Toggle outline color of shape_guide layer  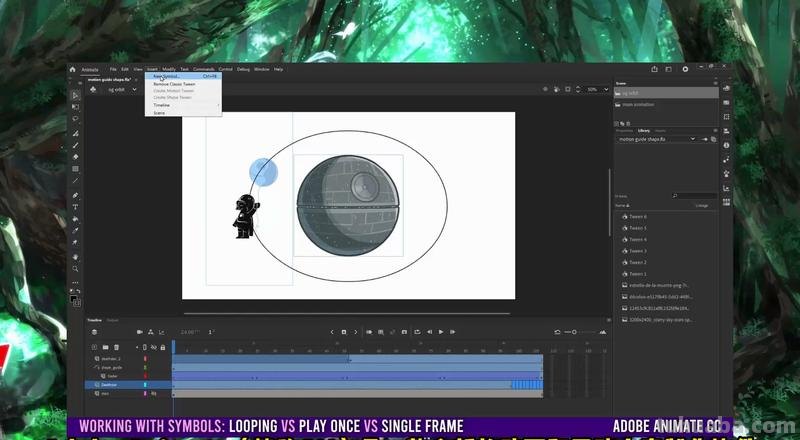tap(145, 368)
